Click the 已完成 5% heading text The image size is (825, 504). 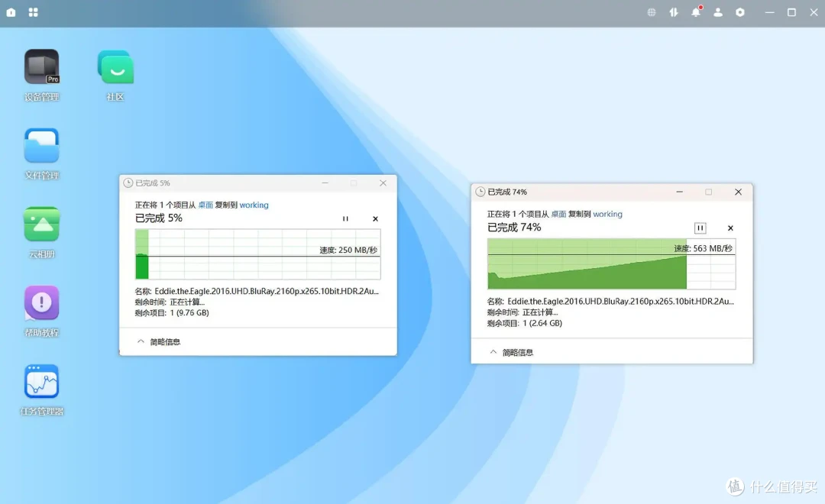pos(159,218)
